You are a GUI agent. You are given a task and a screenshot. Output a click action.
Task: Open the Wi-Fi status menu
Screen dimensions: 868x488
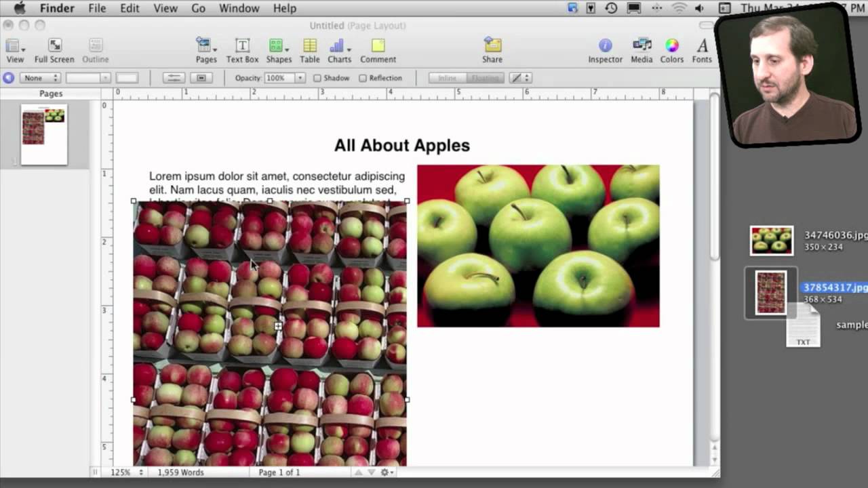point(679,8)
